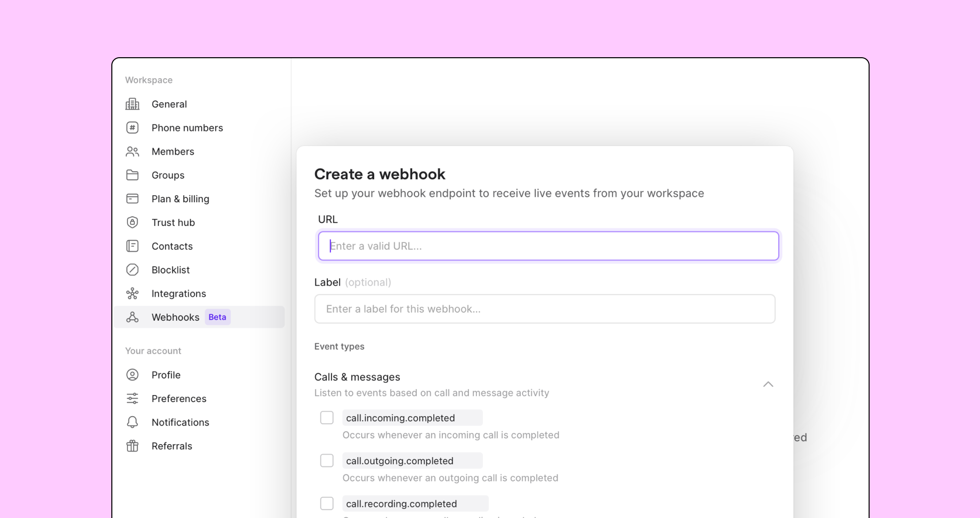Select the Integrations icon in the sidebar
This screenshot has width=980, height=518.
(132, 293)
